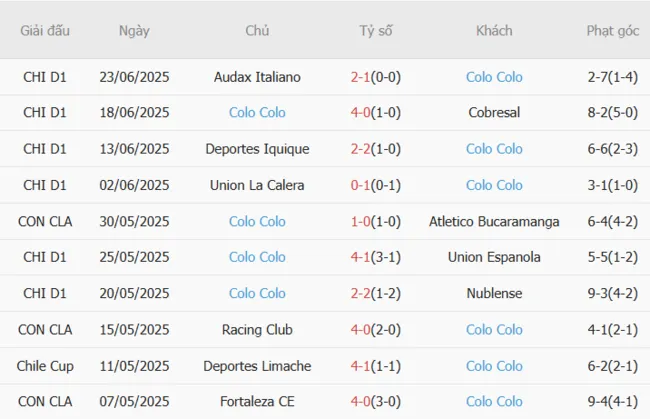
Task: Click the Audax Italiano home team
Action: [x=257, y=77]
